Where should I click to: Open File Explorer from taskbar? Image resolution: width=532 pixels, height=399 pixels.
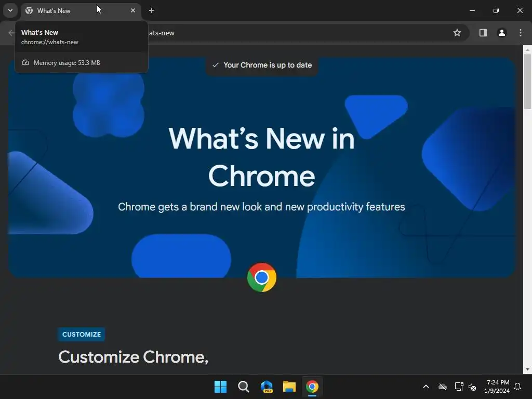(x=289, y=387)
